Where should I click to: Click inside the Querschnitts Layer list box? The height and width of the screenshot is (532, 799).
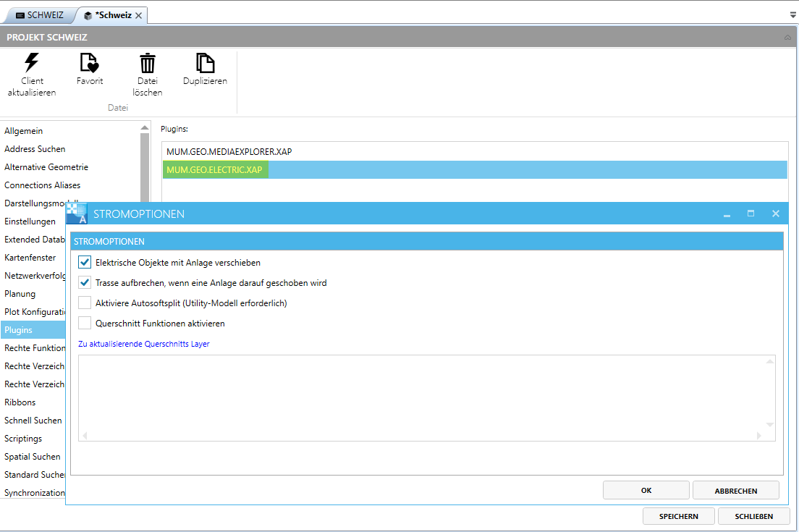(426, 398)
